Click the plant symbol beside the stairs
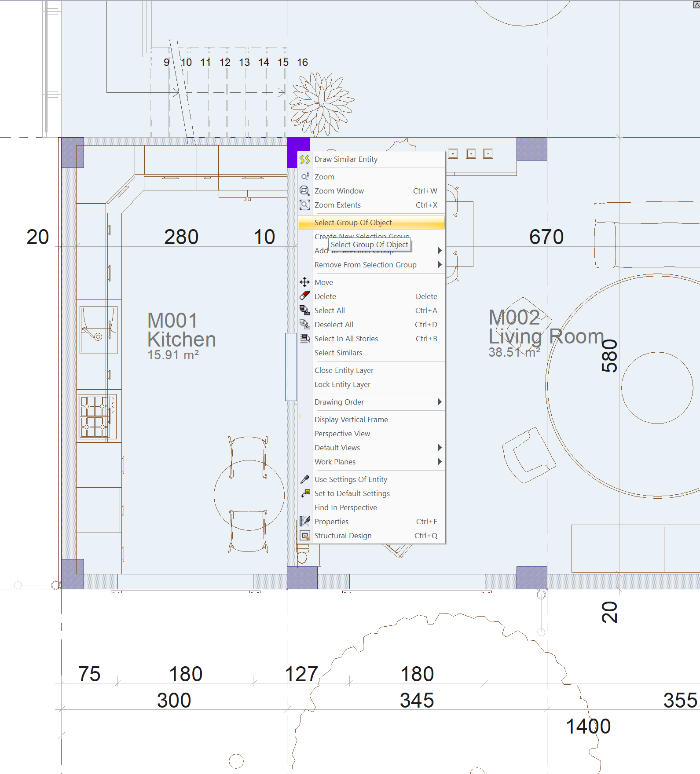This screenshot has height=774, width=700. pyautogui.click(x=322, y=105)
